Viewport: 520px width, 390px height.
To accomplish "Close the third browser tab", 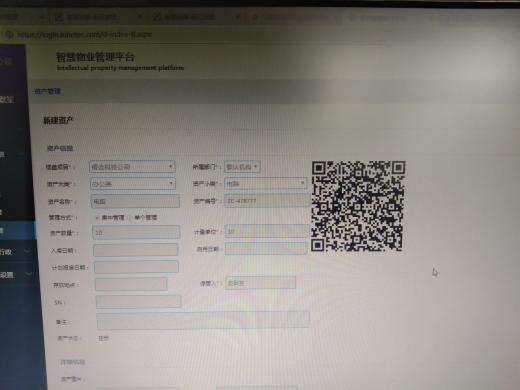I will click(x=238, y=17).
